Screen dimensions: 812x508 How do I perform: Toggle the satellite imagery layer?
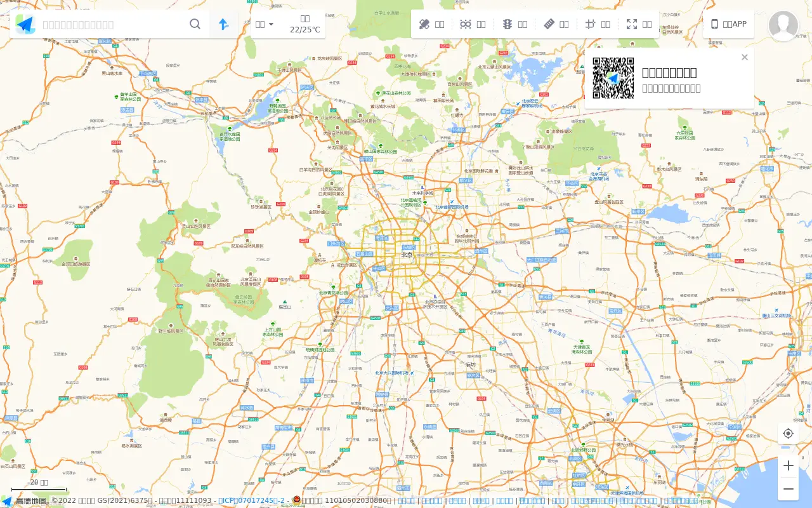tap(431, 24)
